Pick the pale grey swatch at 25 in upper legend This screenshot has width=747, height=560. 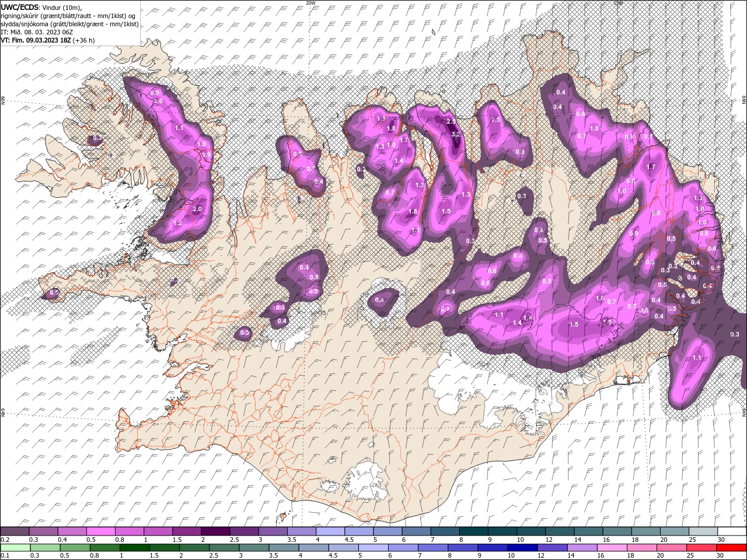(x=704, y=531)
